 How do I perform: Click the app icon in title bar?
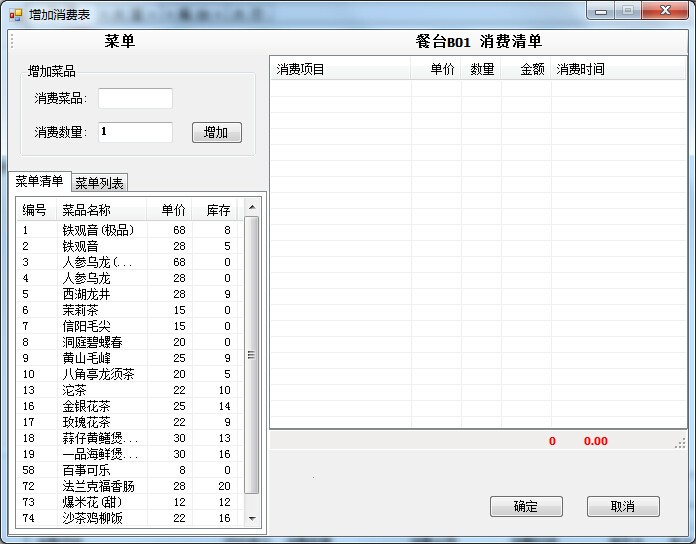pyautogui.click(x=15, y=14)
